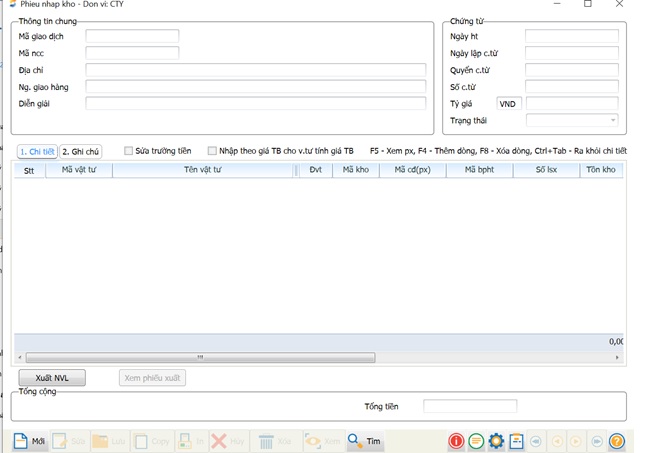671x453 pixels.
Task: Select the 1. Chi tiết tab
Action: (37, 152)
